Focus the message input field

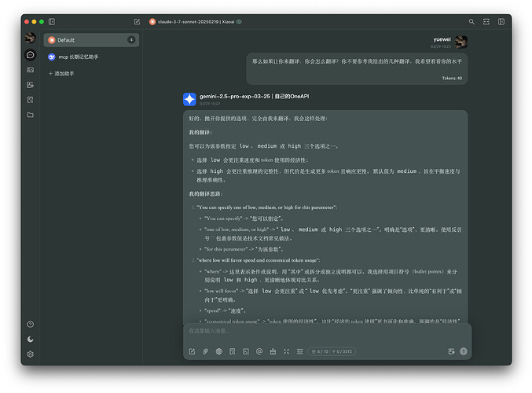point(327,331)
